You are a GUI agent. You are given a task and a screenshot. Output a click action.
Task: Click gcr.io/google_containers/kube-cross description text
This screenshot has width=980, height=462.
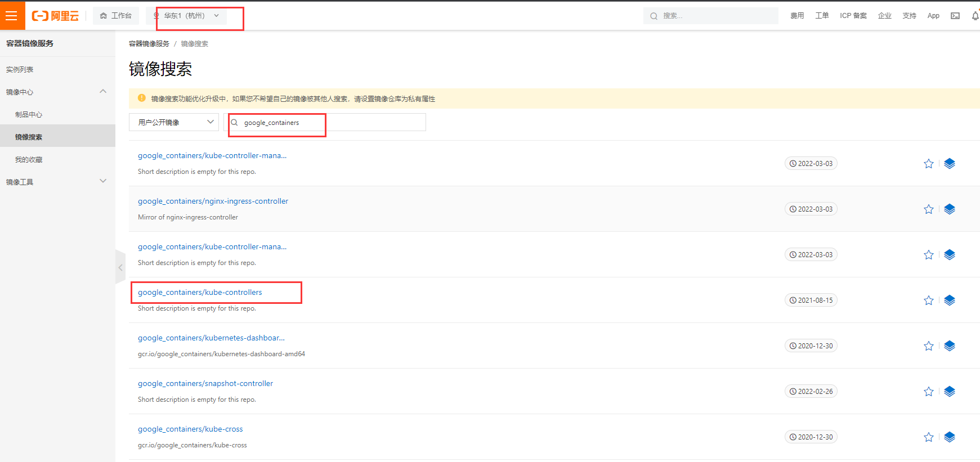pyautogui.click(x=193, y=445)
